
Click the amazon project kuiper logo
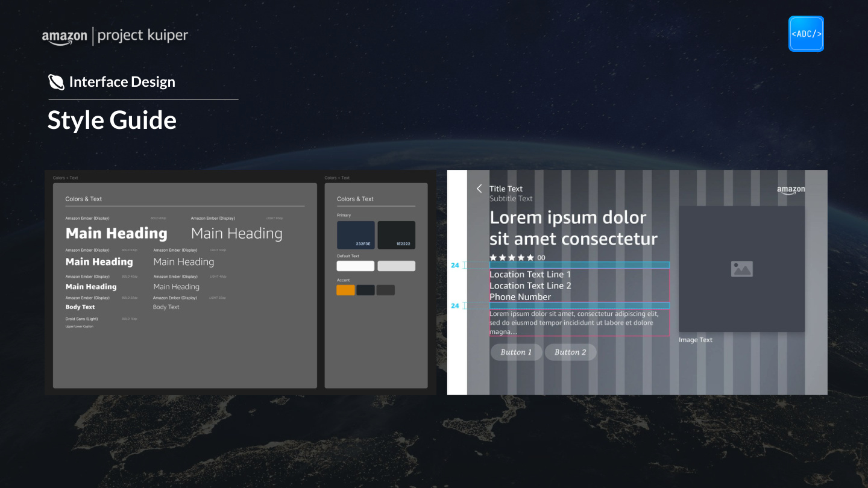(x=115, y=36)
